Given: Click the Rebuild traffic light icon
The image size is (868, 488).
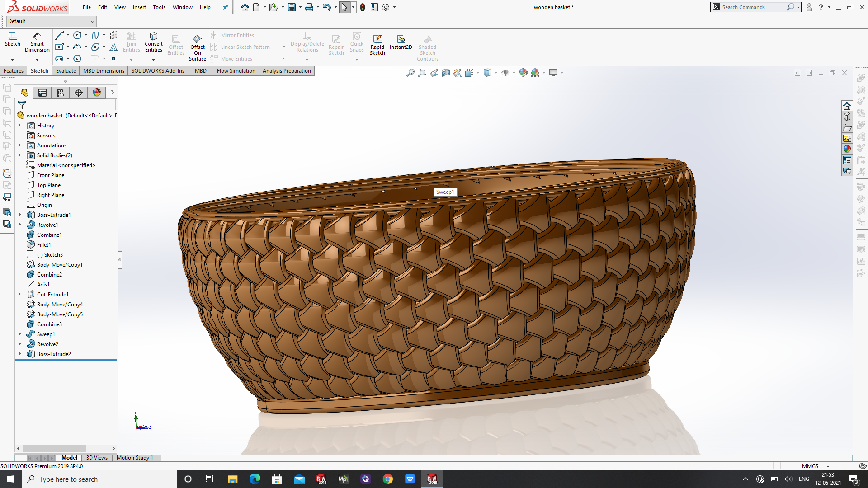Looking at the screenshot, I should pos(363,7).
